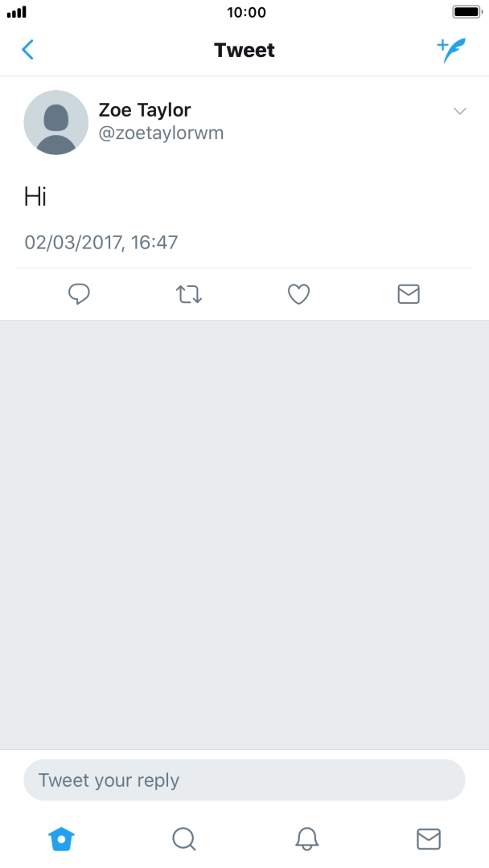This screenshot has width=489, height=868.
Task: Retweet Zoe Taylor's tweet
Action: click(x=189, y=294)
